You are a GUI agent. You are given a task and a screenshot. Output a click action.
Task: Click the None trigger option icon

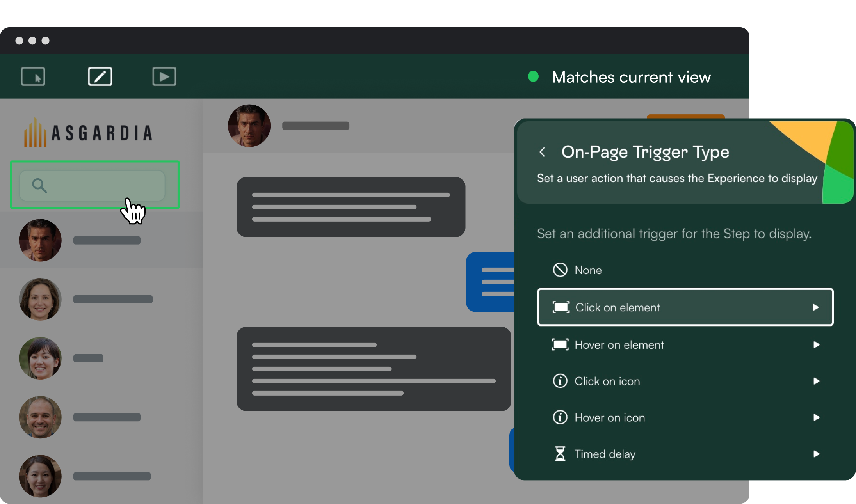(558, 270)
